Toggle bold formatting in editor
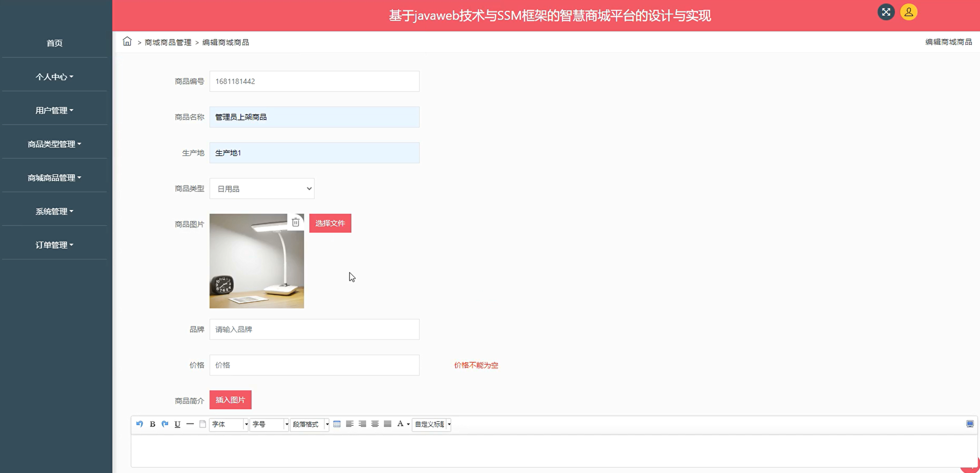Screen dimensions: 980x473 pos(152,424)
